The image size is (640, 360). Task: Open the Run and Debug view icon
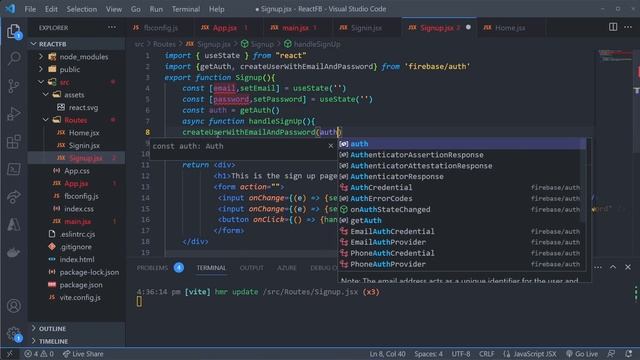tap(13, 114)
